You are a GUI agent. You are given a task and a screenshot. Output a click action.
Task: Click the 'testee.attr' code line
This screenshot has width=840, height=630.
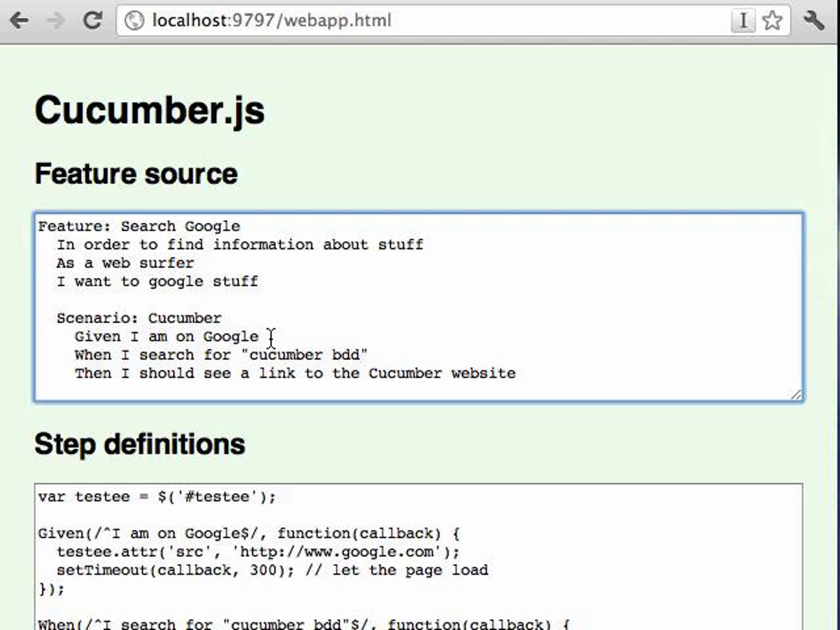coord(258,552)
